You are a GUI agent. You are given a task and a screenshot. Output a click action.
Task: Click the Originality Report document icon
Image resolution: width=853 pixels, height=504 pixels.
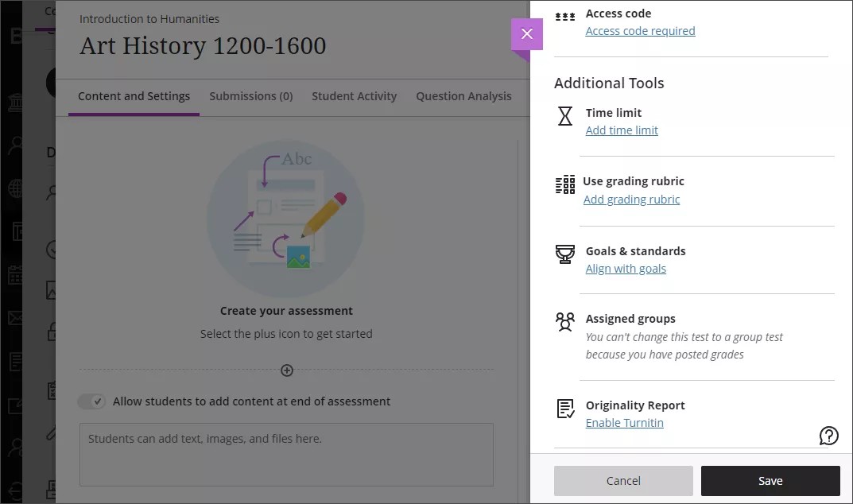coord(564,409)
